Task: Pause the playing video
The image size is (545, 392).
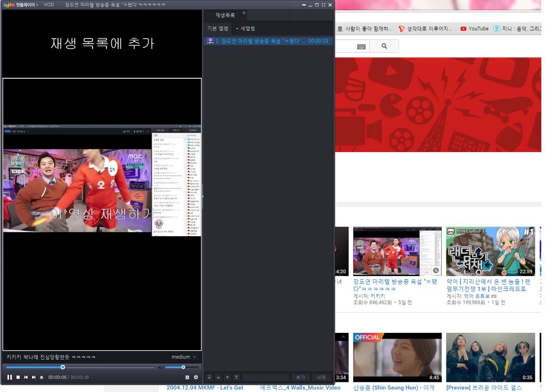Action: (x=10, y=377)
